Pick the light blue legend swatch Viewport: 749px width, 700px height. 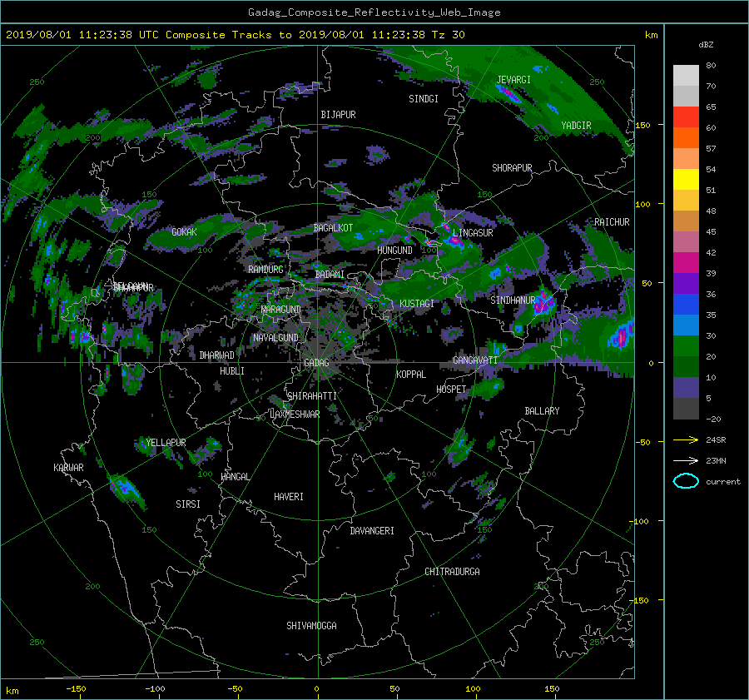tap(686, 325)
